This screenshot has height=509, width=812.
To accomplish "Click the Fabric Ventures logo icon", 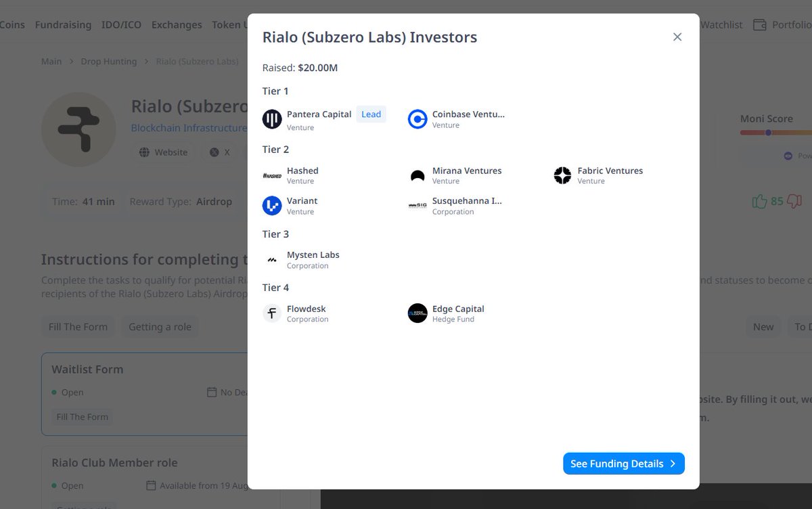I will pos(562,176).
